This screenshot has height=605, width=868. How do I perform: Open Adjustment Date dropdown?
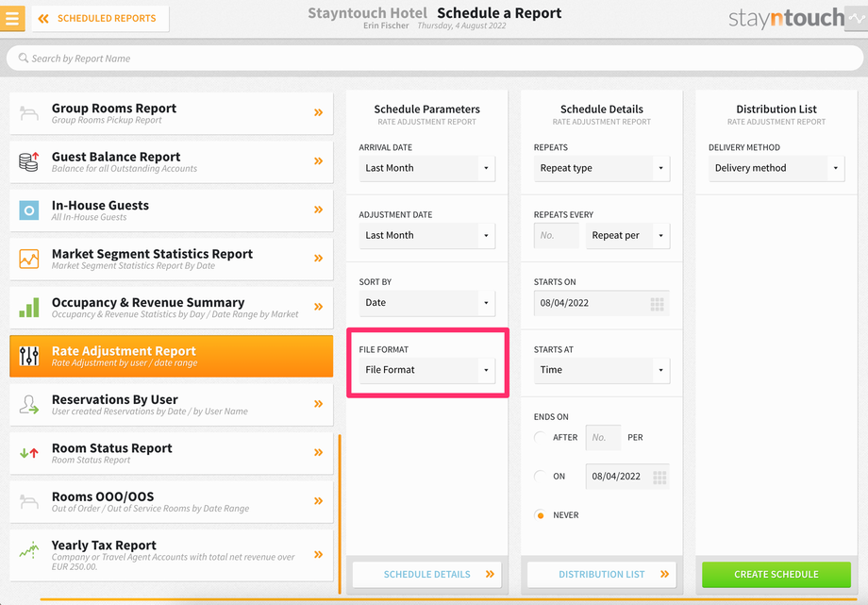coord(426,235)
